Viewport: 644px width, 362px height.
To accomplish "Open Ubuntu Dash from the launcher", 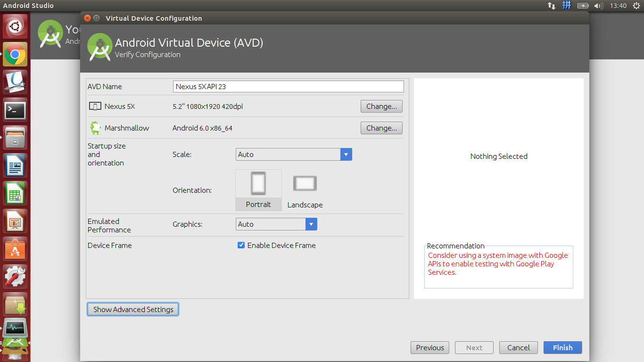I will click(15, 26).
